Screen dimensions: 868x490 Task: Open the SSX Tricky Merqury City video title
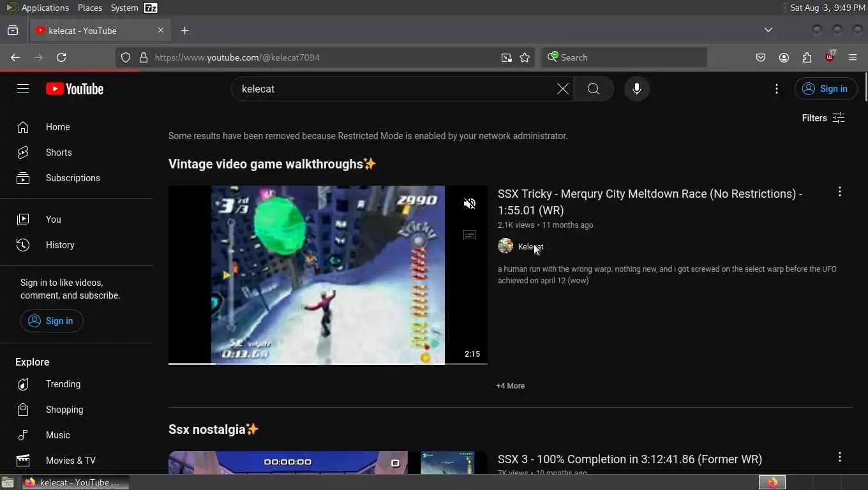click(650, 202)
